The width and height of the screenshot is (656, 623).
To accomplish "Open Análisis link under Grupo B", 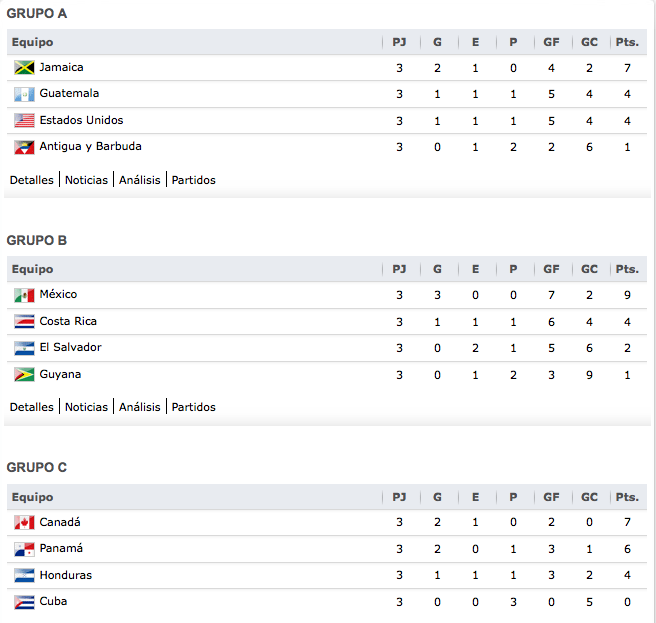I will [140, 407].
